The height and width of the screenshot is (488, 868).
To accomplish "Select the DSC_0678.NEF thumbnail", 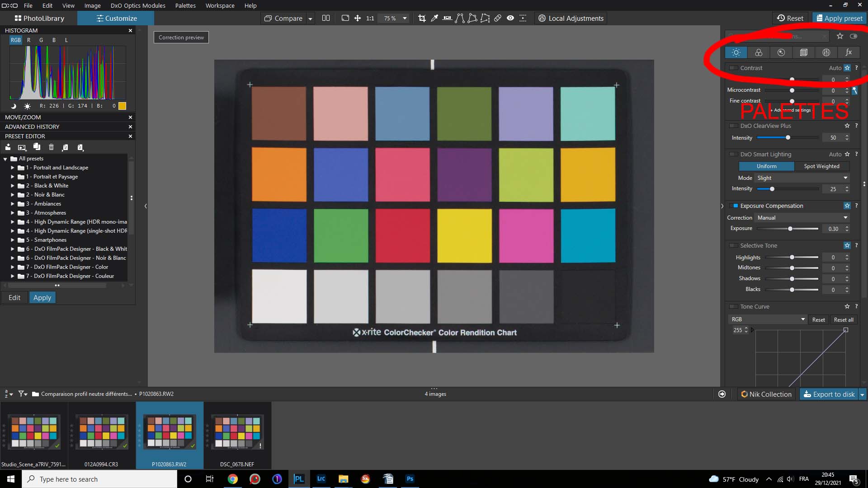I will click(x=237, y=432).
